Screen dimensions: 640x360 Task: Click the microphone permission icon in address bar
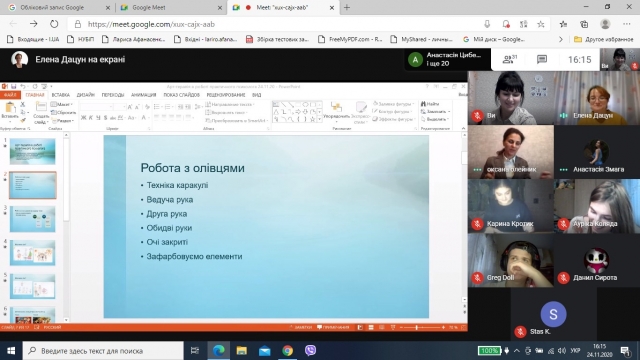click(487, 24)
